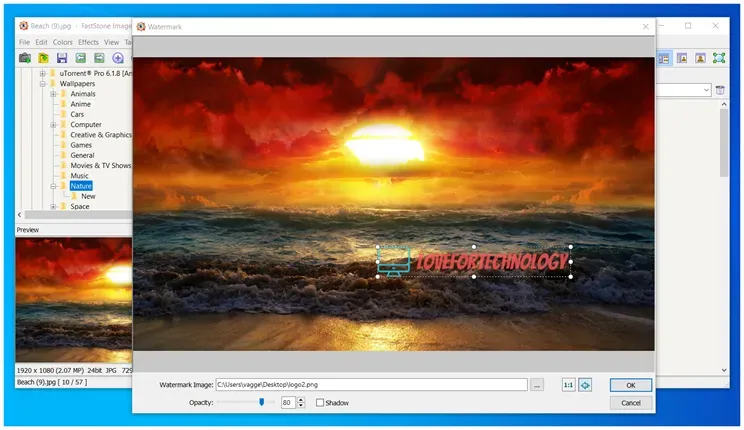Decrease opacity with the stepper down arrow

[x=301, y=405]
